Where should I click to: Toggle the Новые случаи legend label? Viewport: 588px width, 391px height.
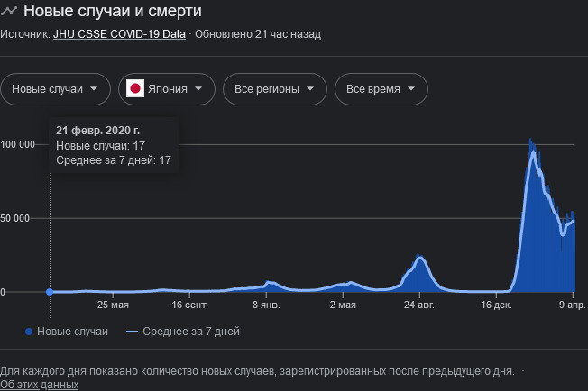[73, 332]
